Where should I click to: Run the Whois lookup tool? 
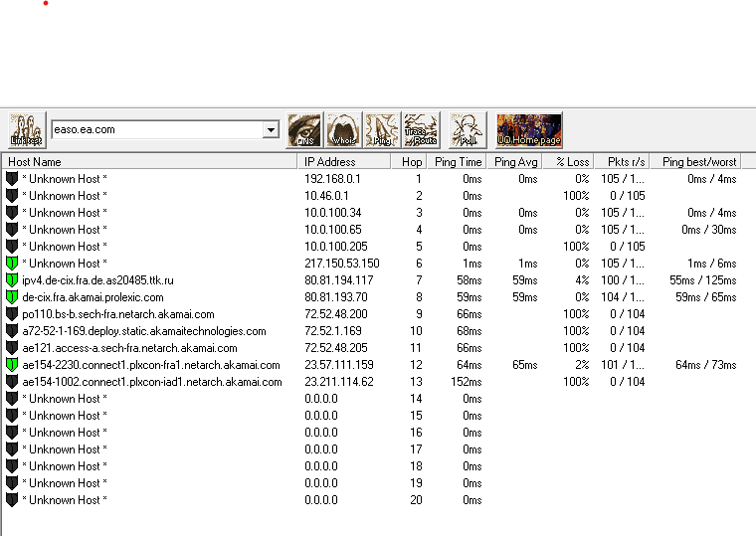pyautogui.click(x=343, y=129)
